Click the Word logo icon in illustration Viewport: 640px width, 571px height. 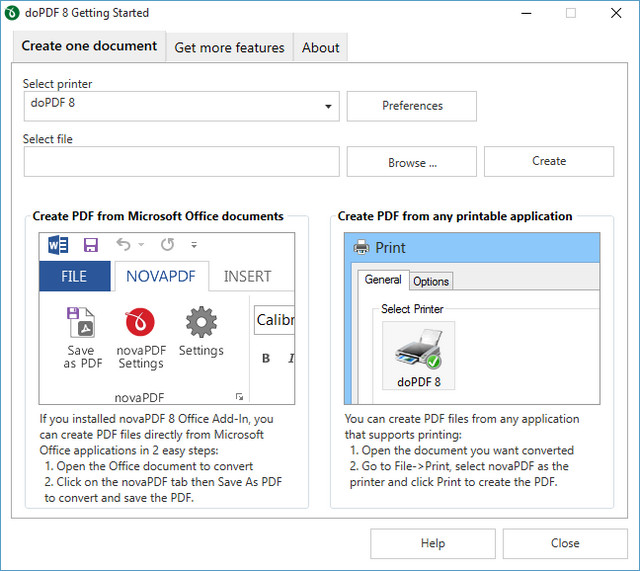tap(58, 245)
